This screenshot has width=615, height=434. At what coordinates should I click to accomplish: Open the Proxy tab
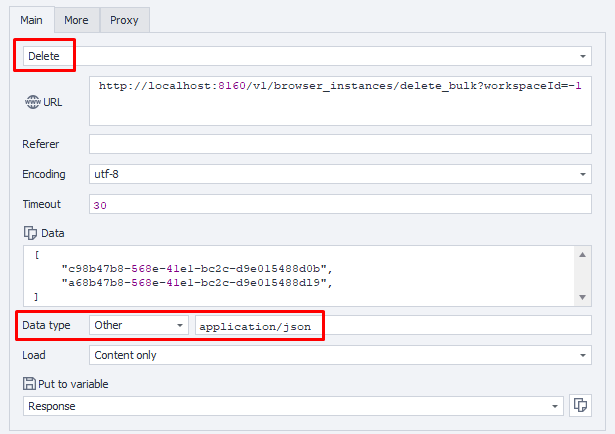124,19
